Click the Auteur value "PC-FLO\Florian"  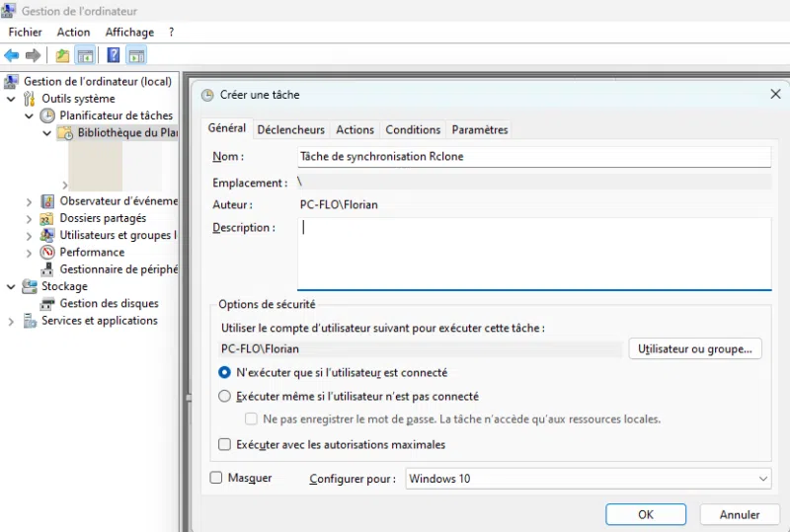[x=339, y=204]
